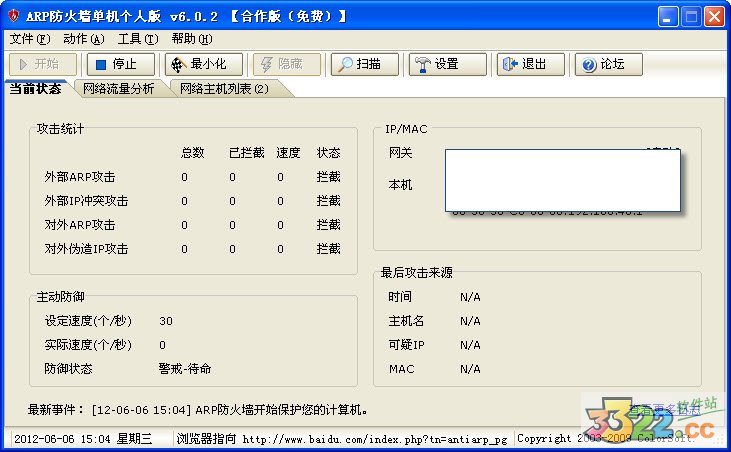The width and height of the screenshot is (731, 452).
Task: Switch to the 当前状态 tab
Action: point(35,89)
